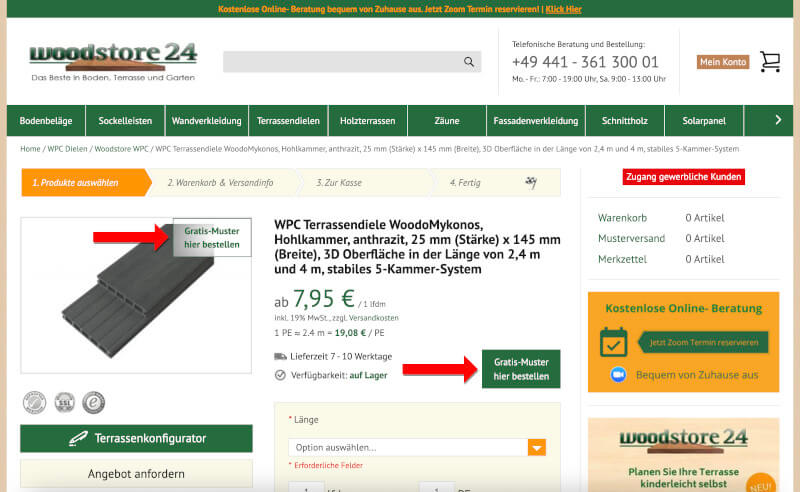Open the shopping cart icon
The image size is (800, 492).
pos(770,62)
